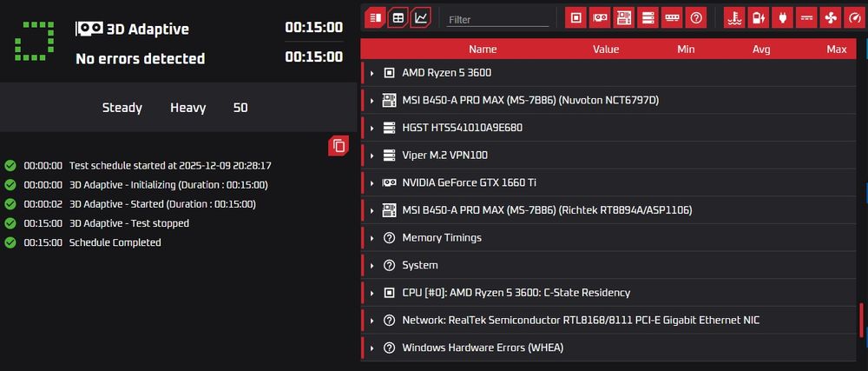Click the drive icon on the HGST row
This screenshot has height=371, width=868.
click(x=389, y=128)
